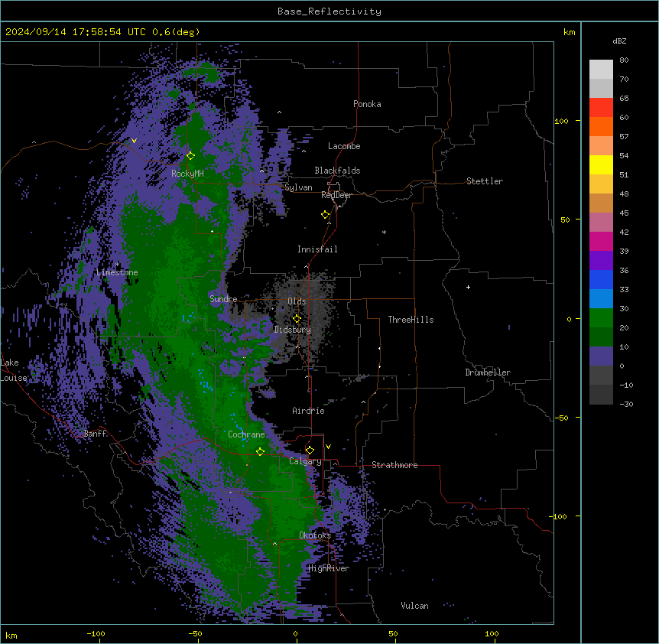Click the 100 tick on vertical axis
The height and width of the screenshot is (644, 659).
(x=561, y=121)
